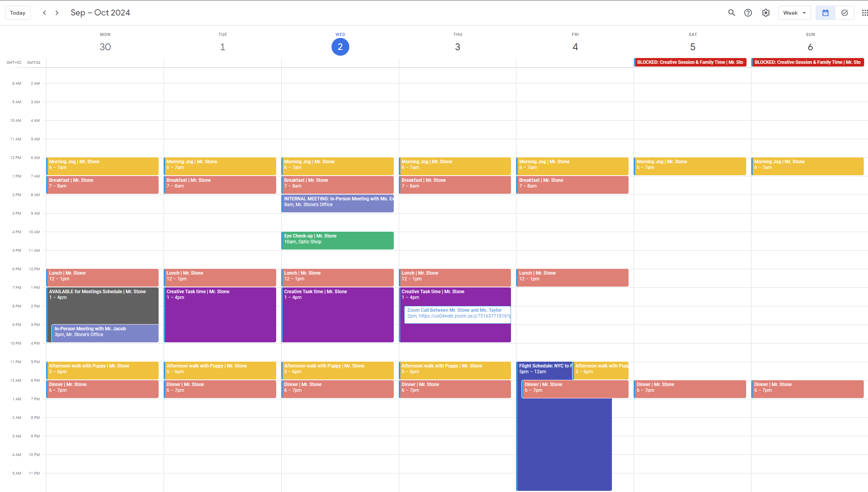Viewport: 868px width, 492px height.
Task: Click the search magnifier icon
Action: pos(731,13)
